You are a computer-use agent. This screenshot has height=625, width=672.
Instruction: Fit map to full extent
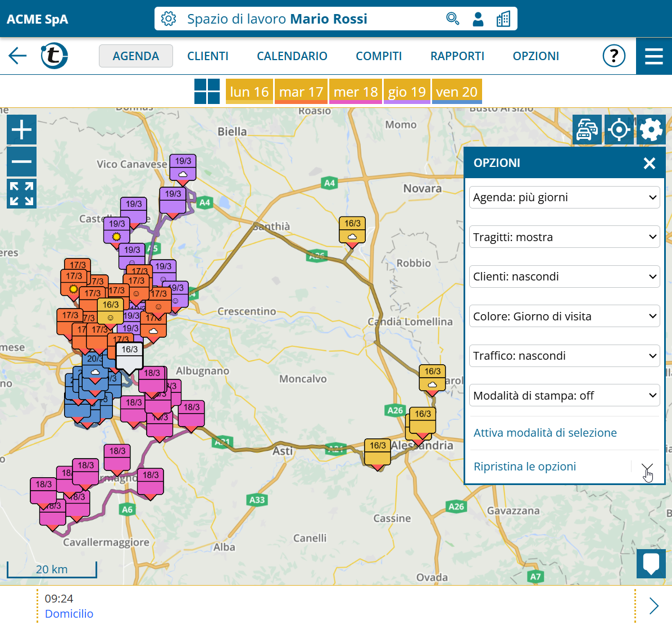click(21, 194)
